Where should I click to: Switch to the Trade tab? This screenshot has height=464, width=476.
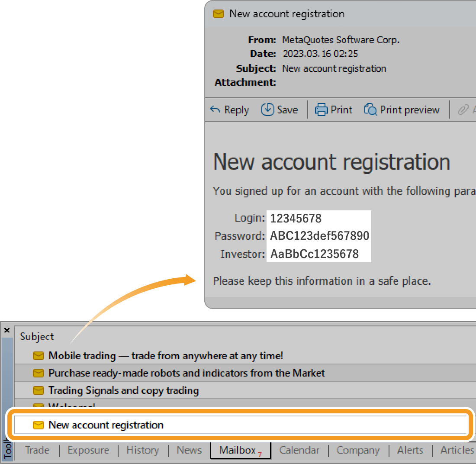(x=37, y=450)
